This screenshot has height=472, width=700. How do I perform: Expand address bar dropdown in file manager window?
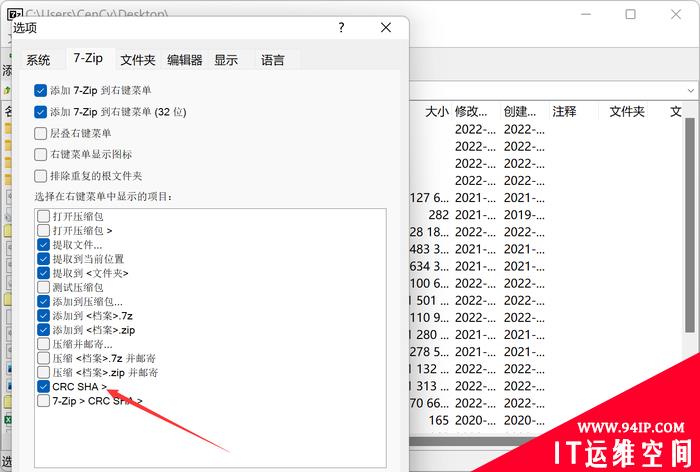coord(691,91)
